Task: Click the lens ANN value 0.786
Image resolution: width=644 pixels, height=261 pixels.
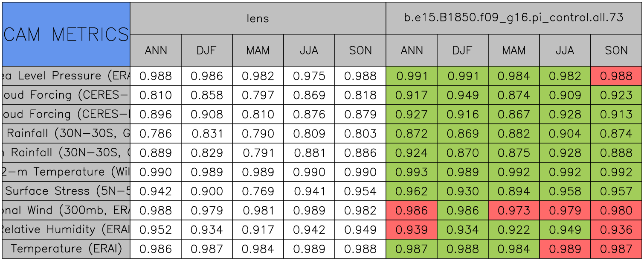Action: pos(156,133)
